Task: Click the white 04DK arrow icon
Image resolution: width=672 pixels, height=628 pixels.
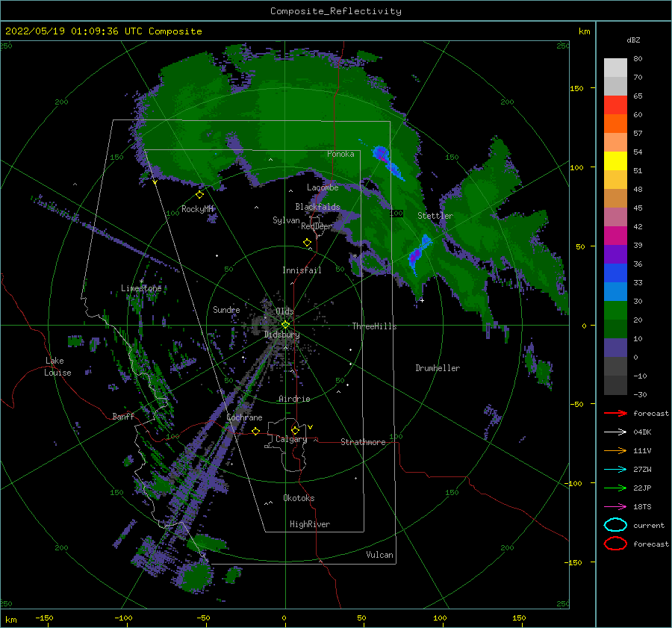Action: (615, 432)
